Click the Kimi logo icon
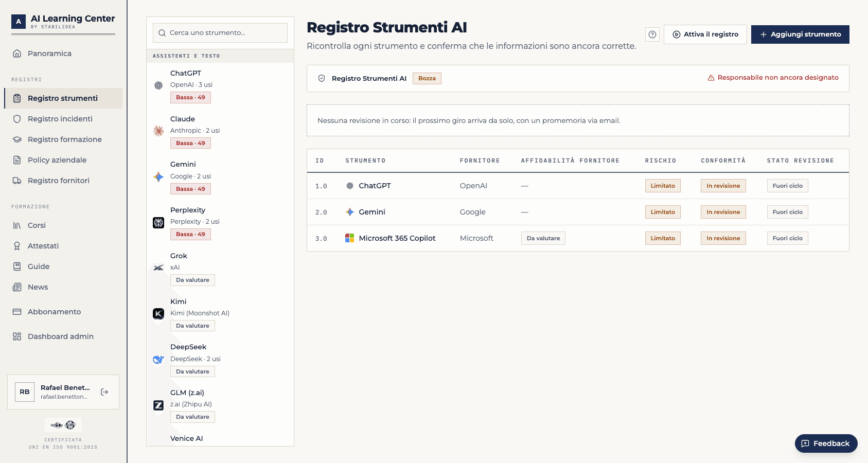The image size is (868, 463). pos(158,314)
